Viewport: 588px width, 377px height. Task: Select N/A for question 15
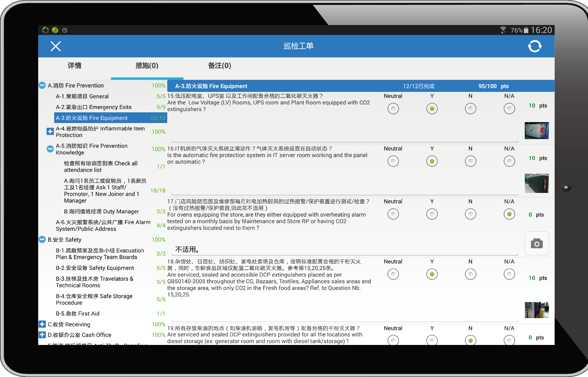pos(509,108)
